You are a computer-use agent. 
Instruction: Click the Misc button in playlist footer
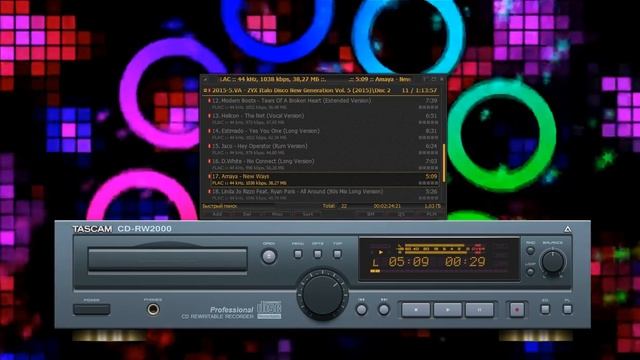click(x=277, y=214)
